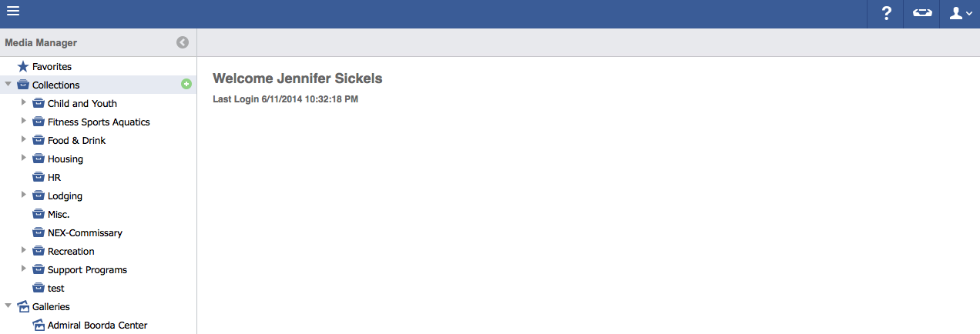The width and height of the screenshot is (980, 334).
Task: Select the test collection
Action: point(56,289)
